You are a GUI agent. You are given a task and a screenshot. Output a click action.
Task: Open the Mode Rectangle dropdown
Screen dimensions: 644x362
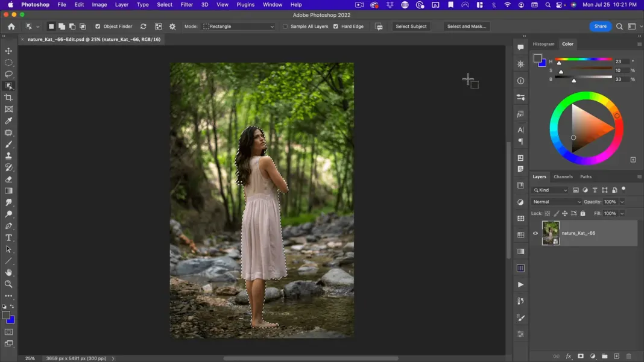pos(239,27)
